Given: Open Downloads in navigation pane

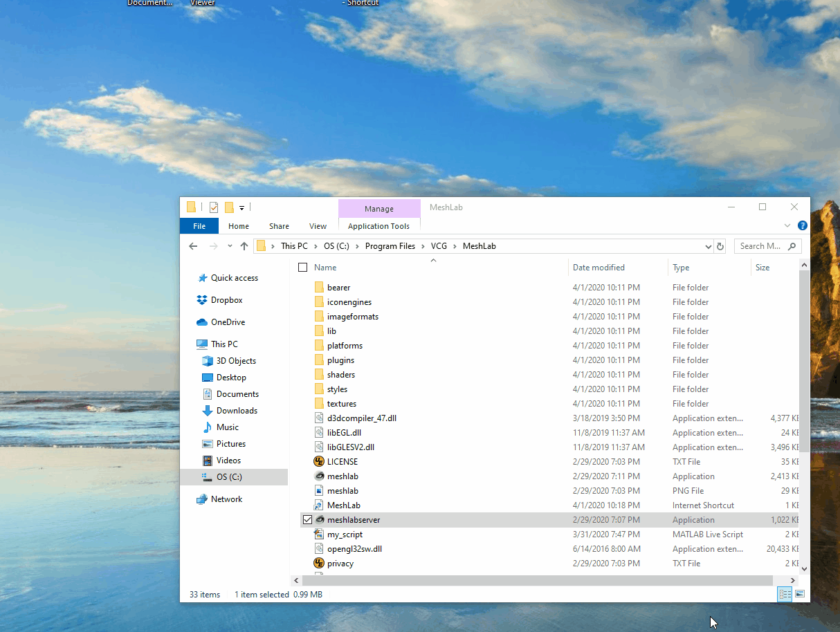Looking at the screenshot, I should [237, 411].
